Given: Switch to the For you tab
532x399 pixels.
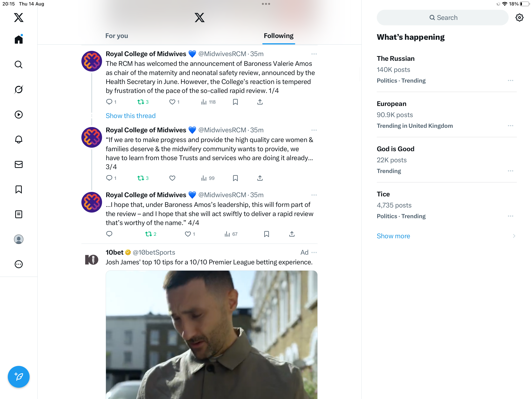Looking at the screenshot, I should pos(117,36).
